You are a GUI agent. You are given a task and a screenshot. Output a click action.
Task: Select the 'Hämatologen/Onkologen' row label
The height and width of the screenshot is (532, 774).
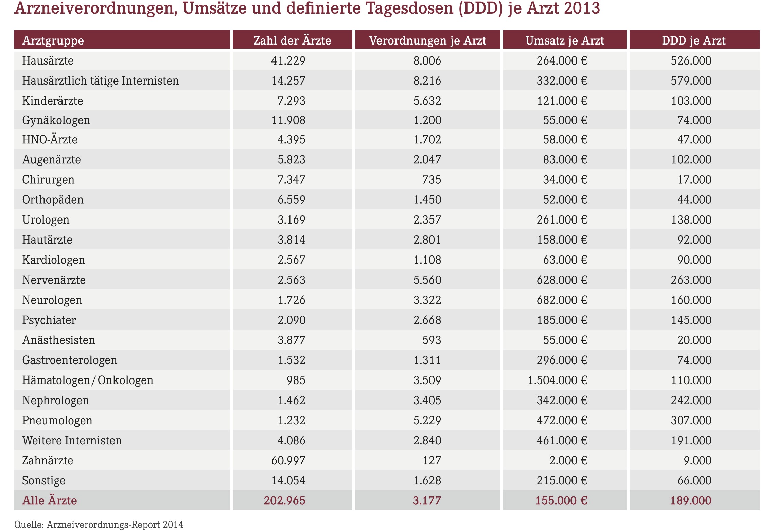[88, 380]
